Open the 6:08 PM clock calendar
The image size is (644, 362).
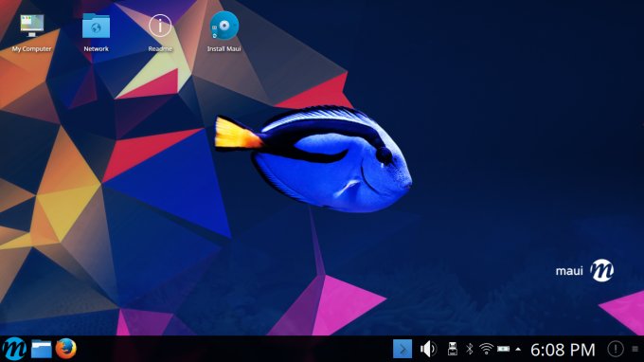(563, 350)
